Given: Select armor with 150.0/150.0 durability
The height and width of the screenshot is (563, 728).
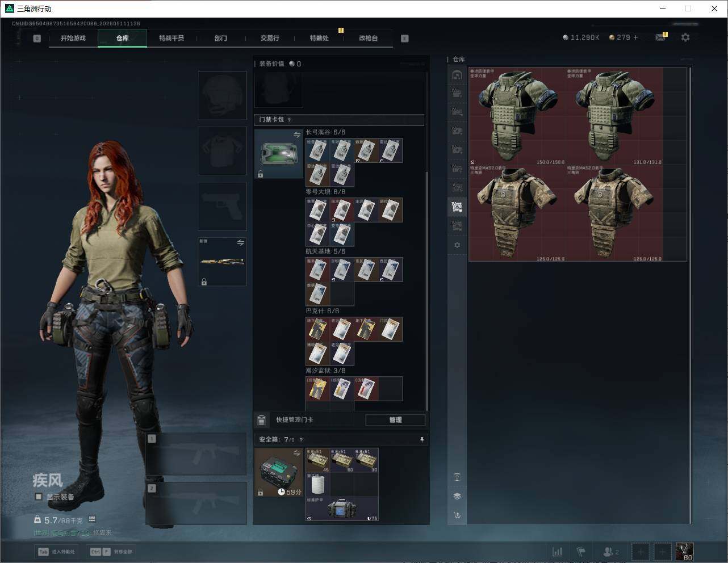Looking at the screenshot, I should click(517, 116).
